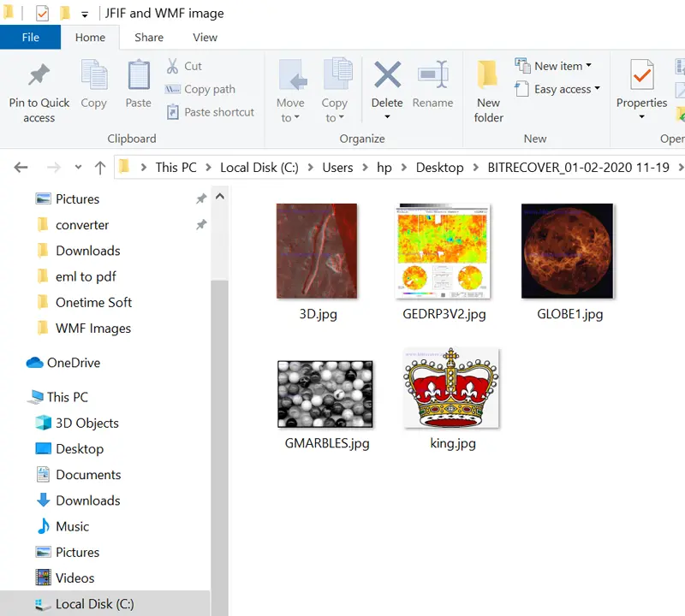
Task: Click the red X Delete icon
Action: click(387, 75)
